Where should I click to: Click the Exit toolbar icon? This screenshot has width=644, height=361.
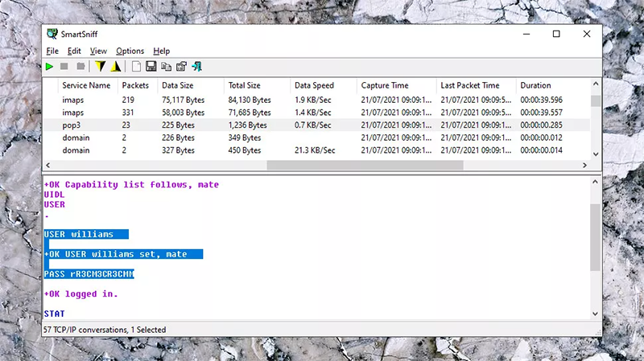point(196,67)
